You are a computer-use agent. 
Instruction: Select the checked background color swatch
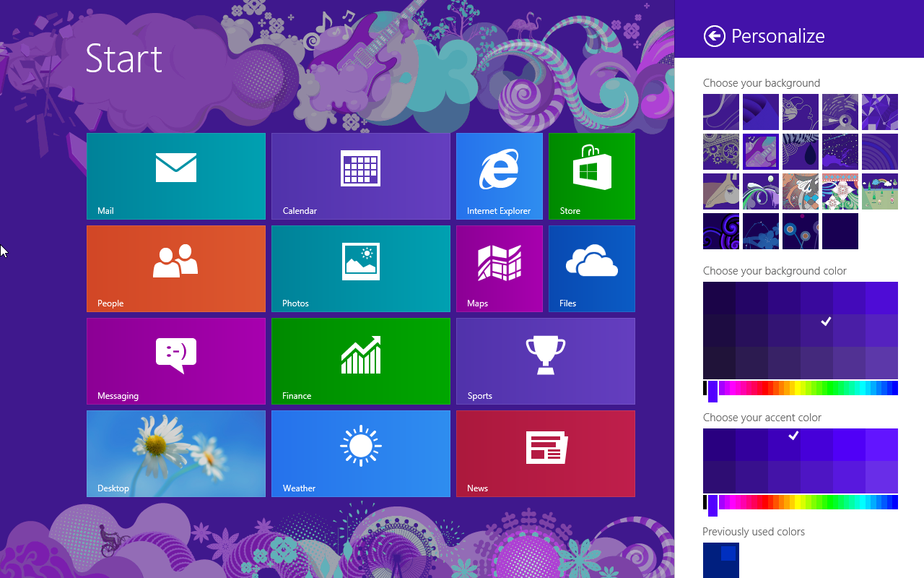(816, 330)
